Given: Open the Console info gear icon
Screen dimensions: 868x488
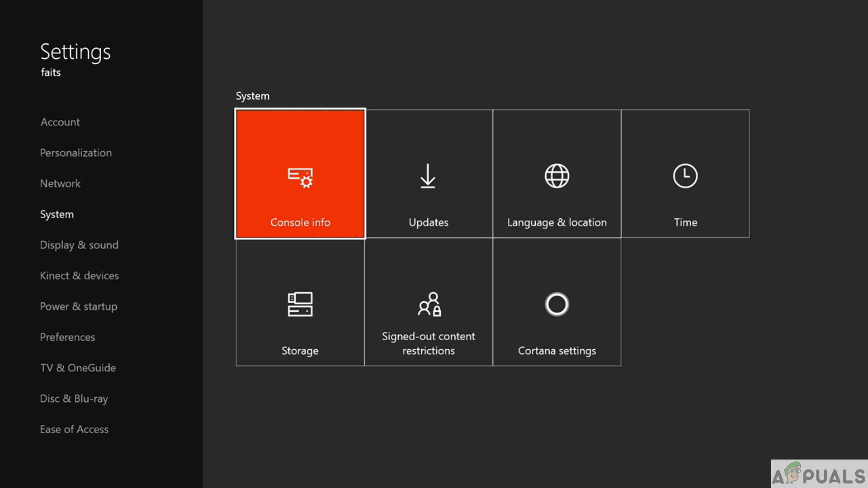Looking at the screenshot, I should click(x=300, y=178).
